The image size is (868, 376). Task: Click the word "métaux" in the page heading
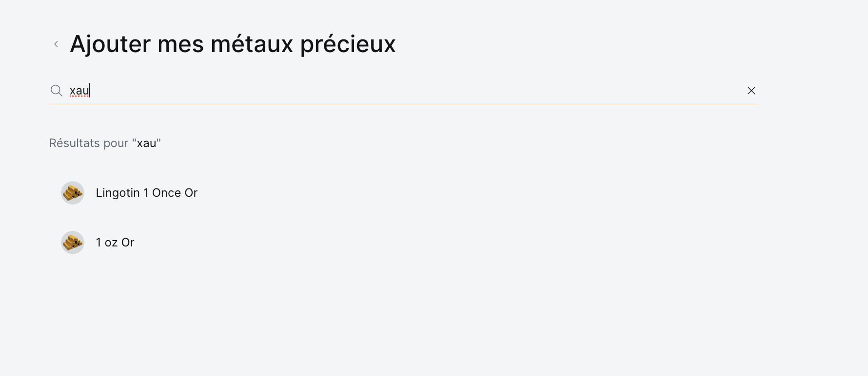tap(252, 44)
